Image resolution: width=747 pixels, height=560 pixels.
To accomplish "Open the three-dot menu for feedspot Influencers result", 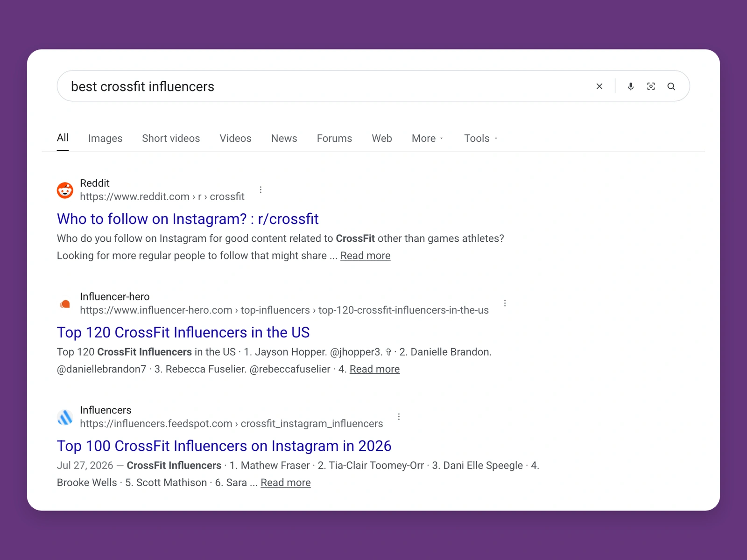I will (x=399, y=417).
